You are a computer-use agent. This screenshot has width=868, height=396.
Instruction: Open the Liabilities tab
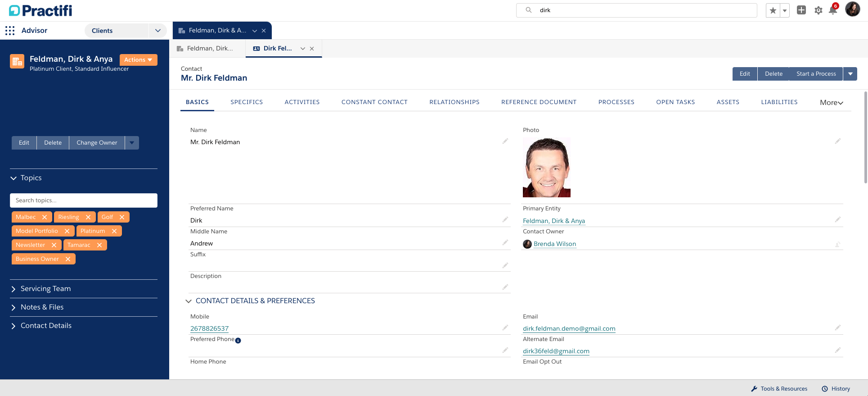click(779, 102)
